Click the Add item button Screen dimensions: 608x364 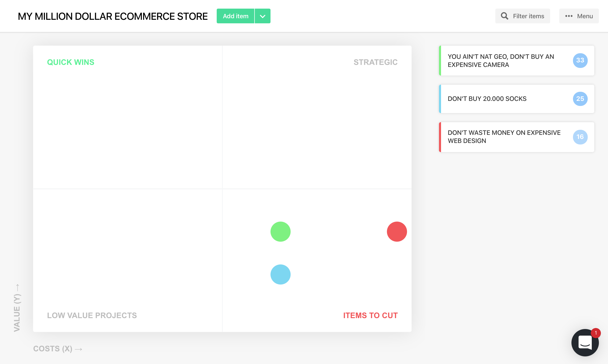(x=235, y=16)
